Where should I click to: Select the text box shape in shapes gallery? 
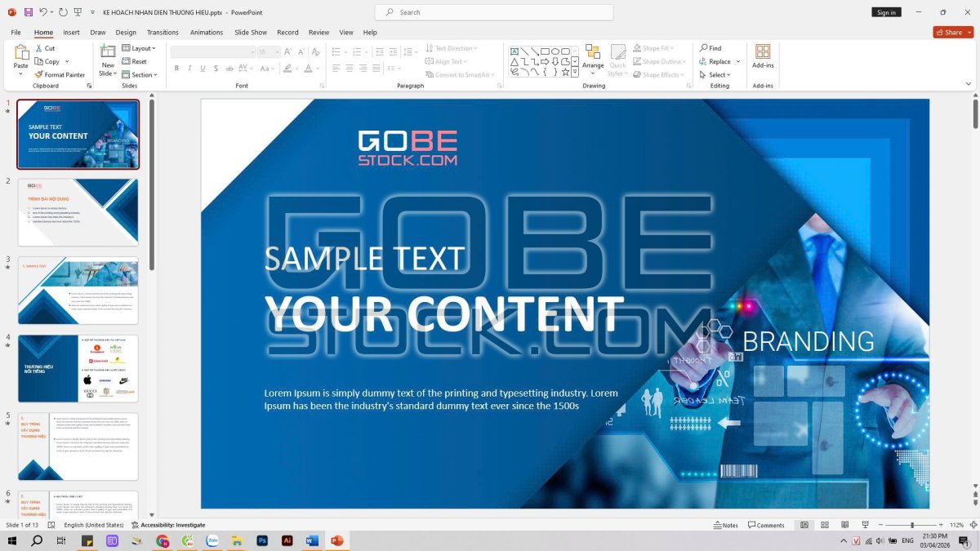(514, 51)
